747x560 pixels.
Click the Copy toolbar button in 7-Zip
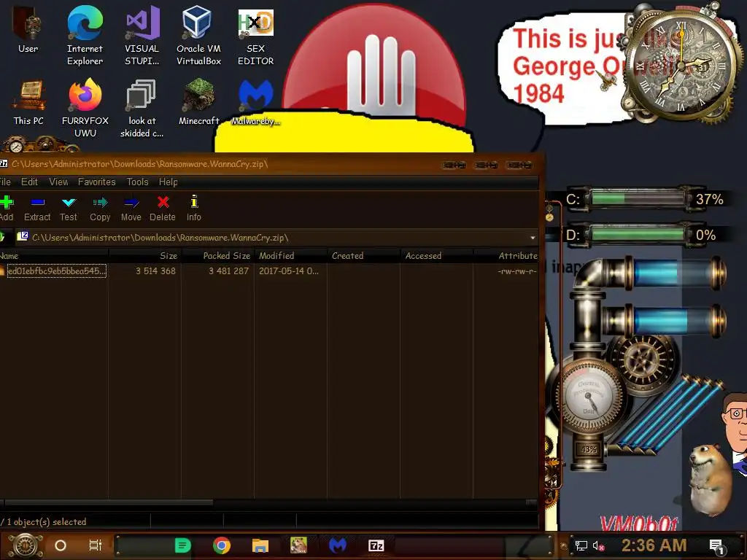tap(100, 209)
